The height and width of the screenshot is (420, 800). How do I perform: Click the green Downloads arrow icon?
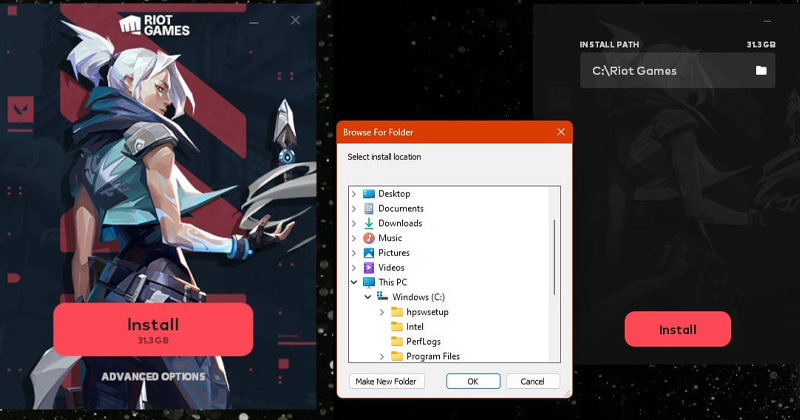click(x=369, y=223)
